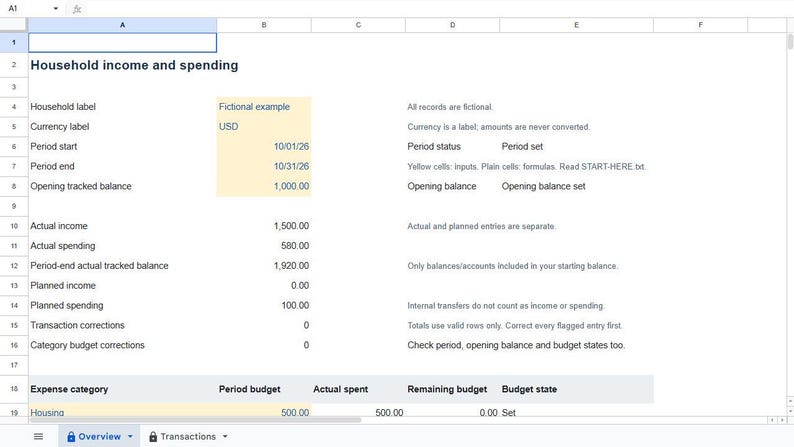
Task: Select the 'Opening balance set' cell
Action: [576, 186]
